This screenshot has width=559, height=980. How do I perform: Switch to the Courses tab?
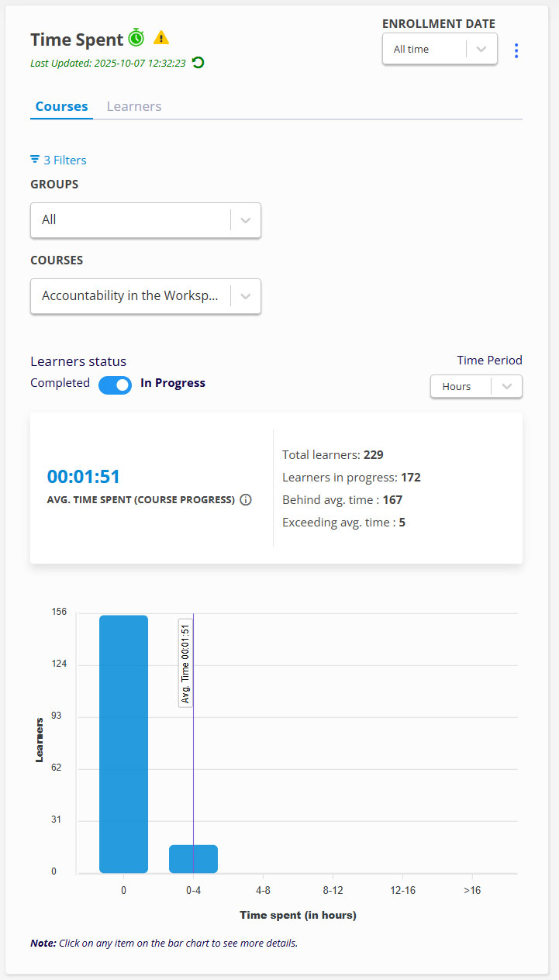click(61, 107)
